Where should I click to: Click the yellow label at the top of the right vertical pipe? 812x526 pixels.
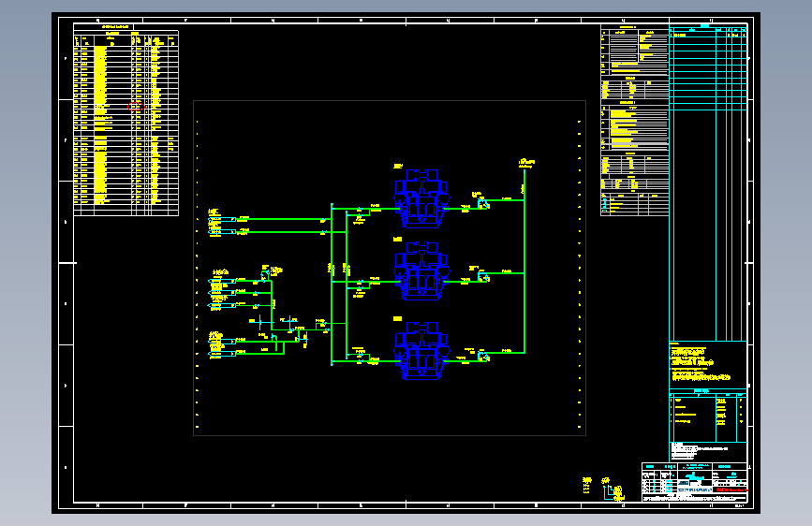pos(526,163)
